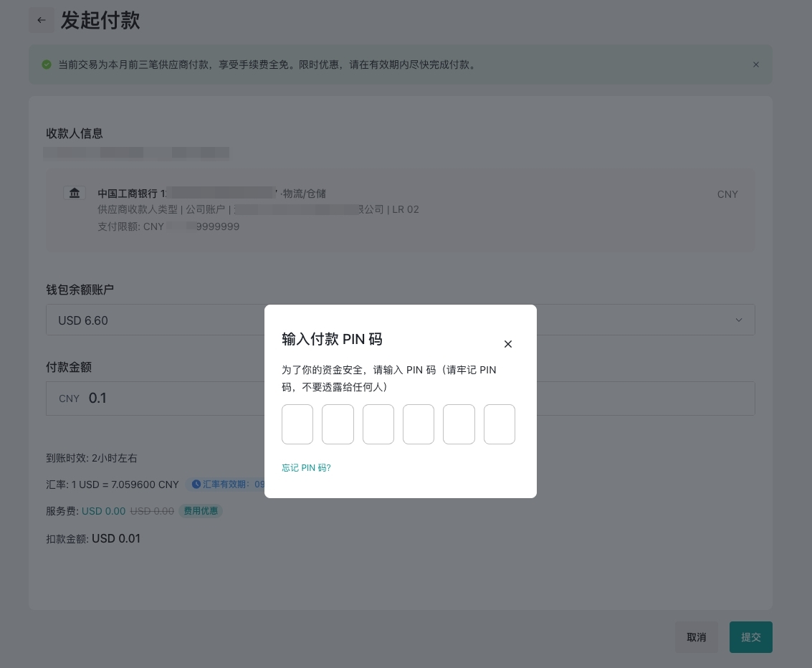Click the last PIN digit box
The width and height of the screenshot is (812, 668).
(x=500, y=424)
